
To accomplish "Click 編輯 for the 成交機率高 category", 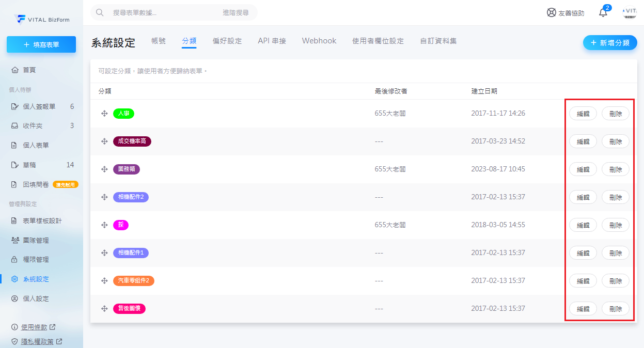I will point(583,141).
